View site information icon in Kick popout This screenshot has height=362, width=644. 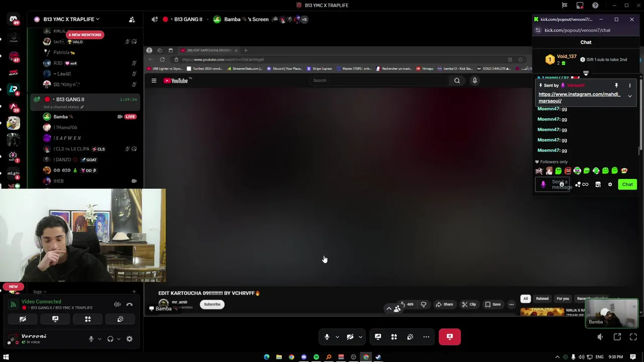click(x=538, y=30)
